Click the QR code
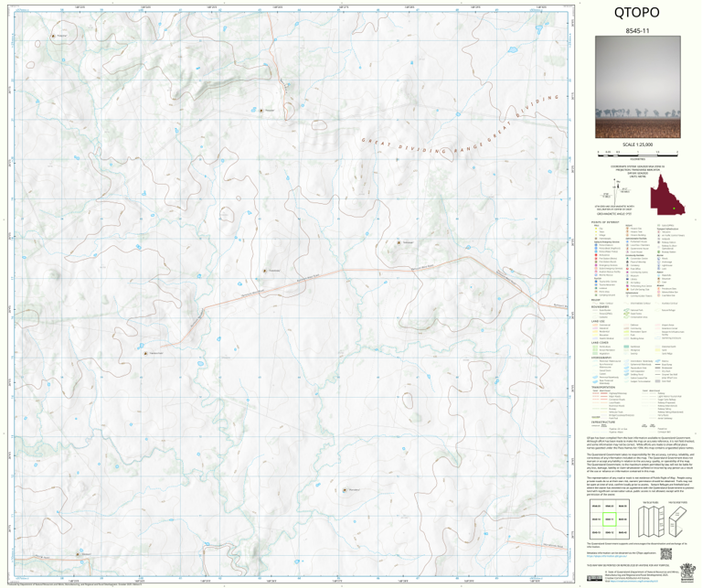 pos(666,554)
